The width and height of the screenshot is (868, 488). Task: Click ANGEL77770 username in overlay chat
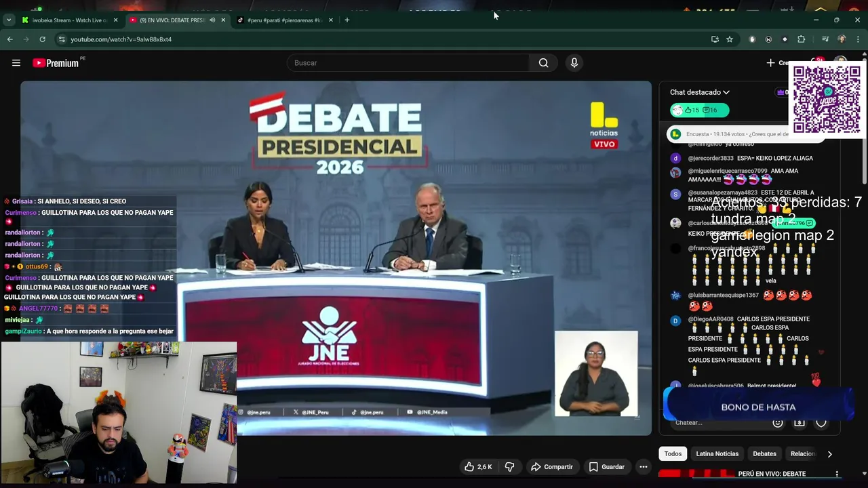click(x=38, y=308)
